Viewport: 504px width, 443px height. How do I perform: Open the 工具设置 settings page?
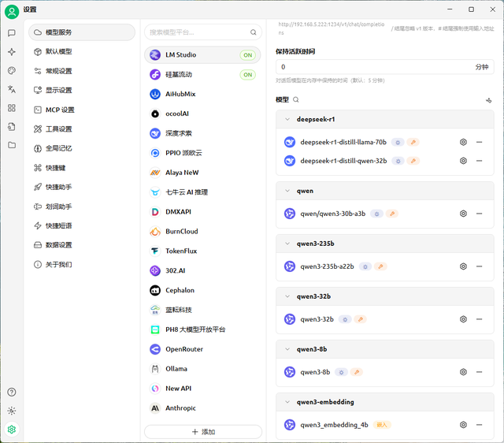tap(82, 129)
